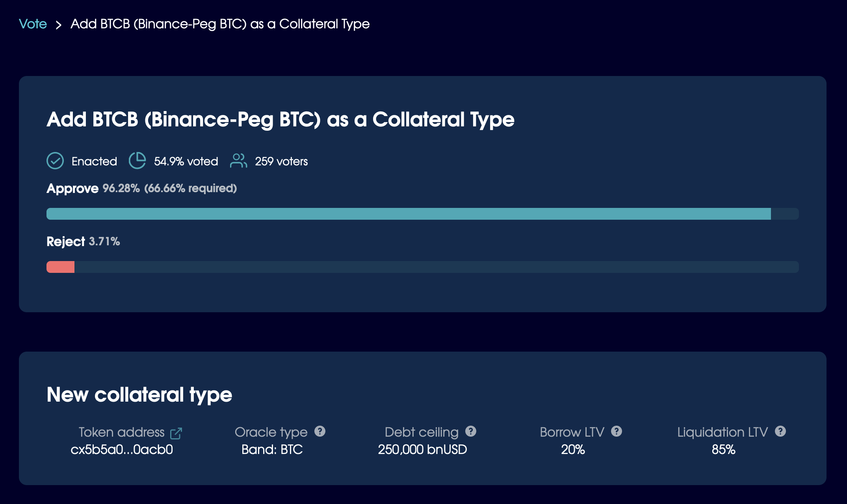
Task: Click the 54.9% voted text
Action: pyautogui.click(x=186, y=161)
